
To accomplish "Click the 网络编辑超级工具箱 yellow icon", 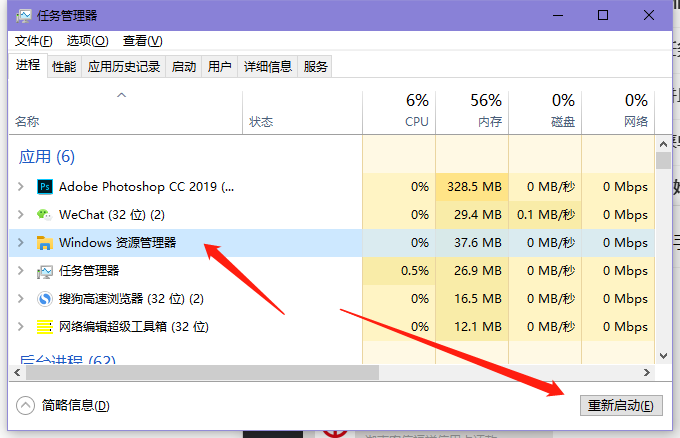I will coord(45,327).
